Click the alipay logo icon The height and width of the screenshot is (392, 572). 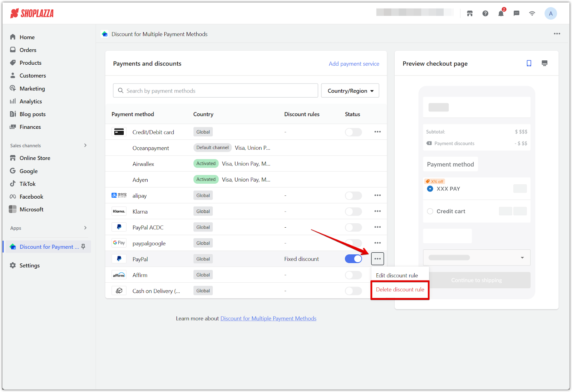click(119, 195)
